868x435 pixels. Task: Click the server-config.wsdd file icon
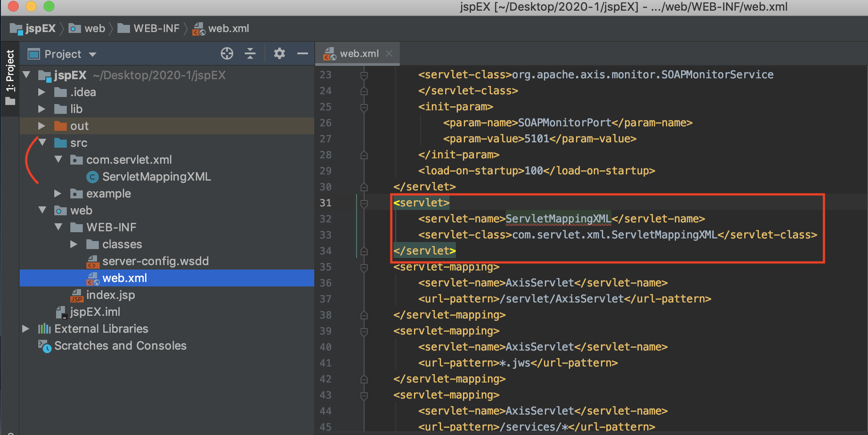(92, 262)
